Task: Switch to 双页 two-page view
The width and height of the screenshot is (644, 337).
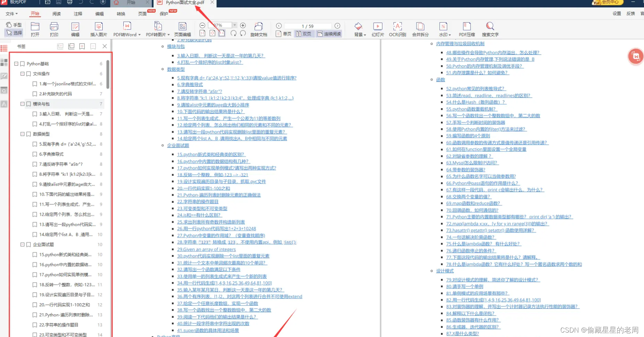Action: coord(303,34)
